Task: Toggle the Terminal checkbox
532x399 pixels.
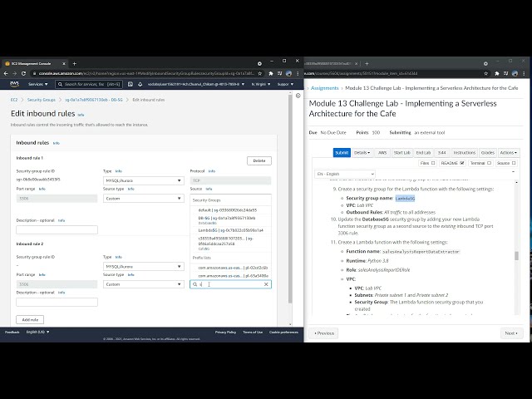Action: 489,163
